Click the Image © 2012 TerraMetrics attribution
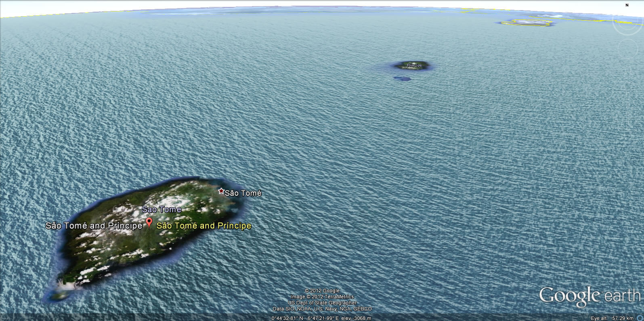The image size is (644, 321). pyautogui.click(x=322, y=297)
